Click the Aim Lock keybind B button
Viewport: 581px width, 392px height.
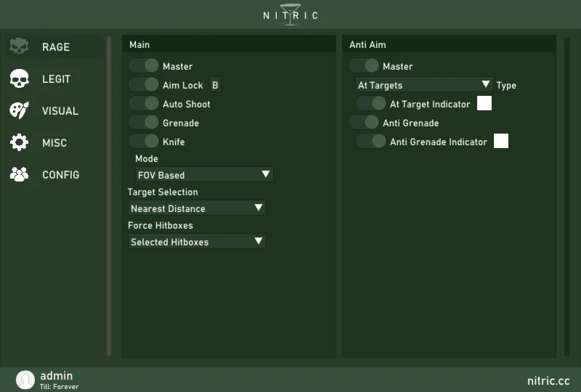click(215, 85)
